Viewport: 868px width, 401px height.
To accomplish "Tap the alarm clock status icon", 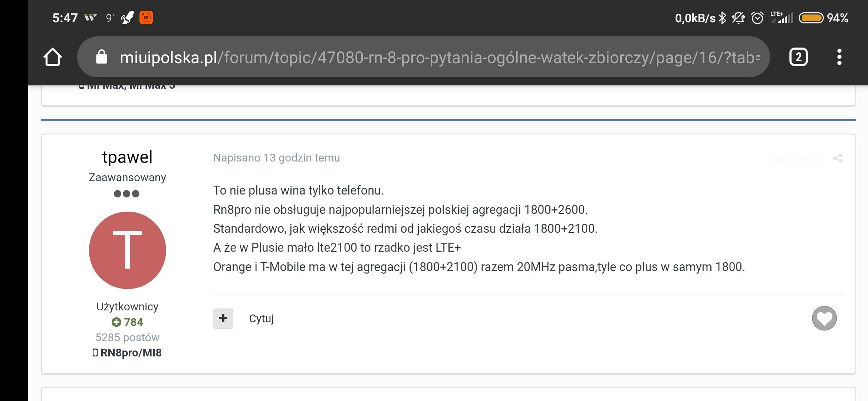I will point(757,18).
